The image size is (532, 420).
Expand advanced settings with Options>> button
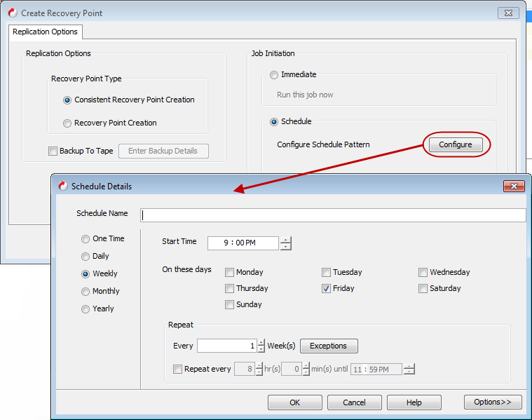[492, 402]
